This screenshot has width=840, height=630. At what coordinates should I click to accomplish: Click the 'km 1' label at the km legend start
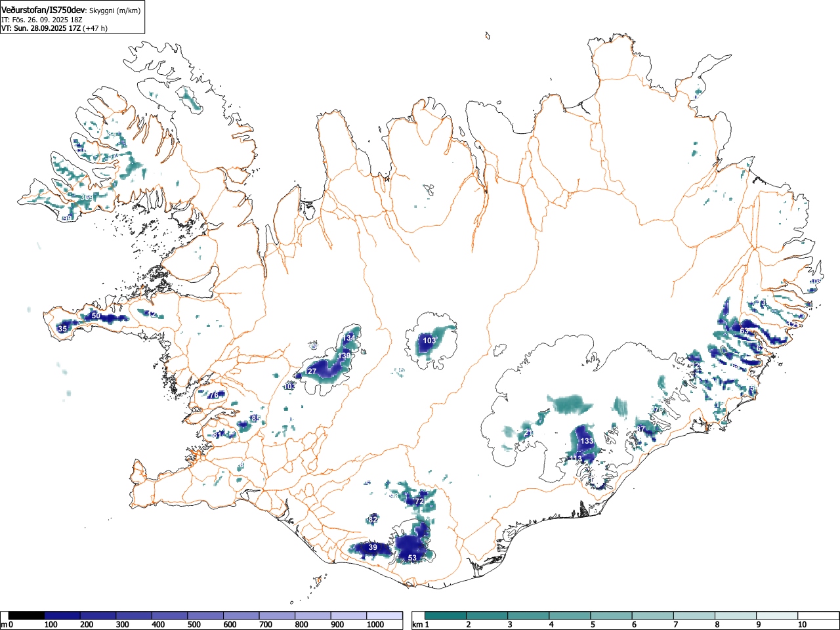(x=421, y=625)
